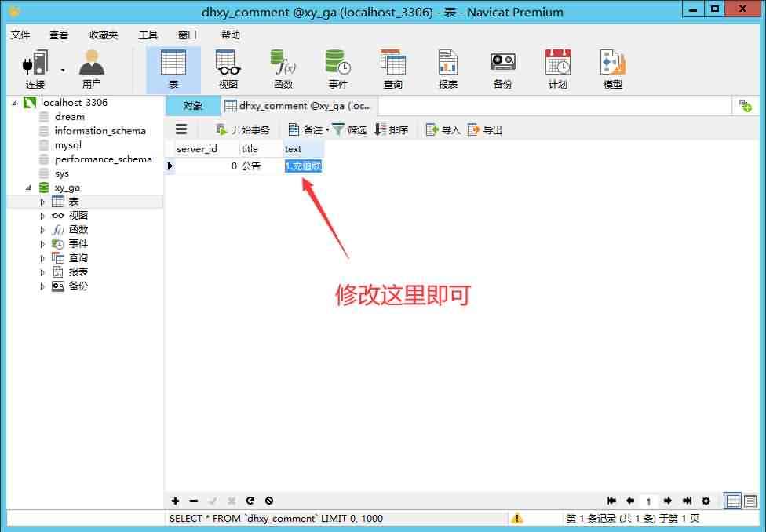This screenshot has height=532, width=766.
Task: Switch to the 对象 (Objects) tab
Action: tap(192, 105)
